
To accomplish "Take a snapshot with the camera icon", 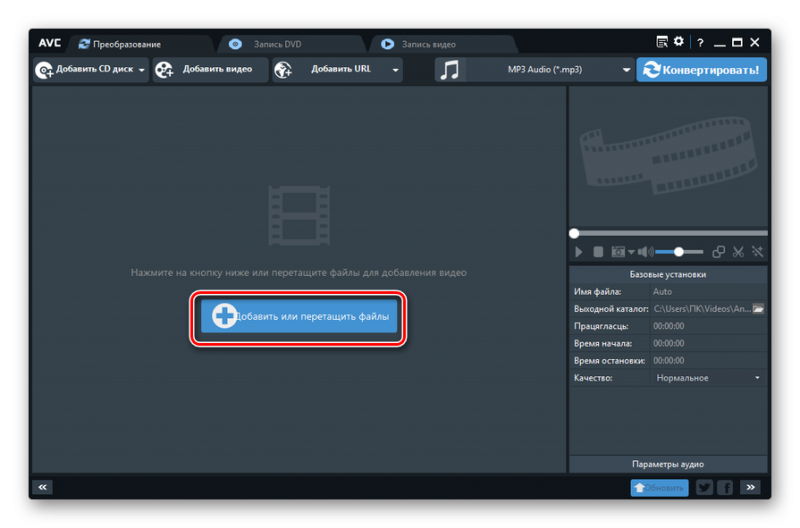I will [618, 252].
